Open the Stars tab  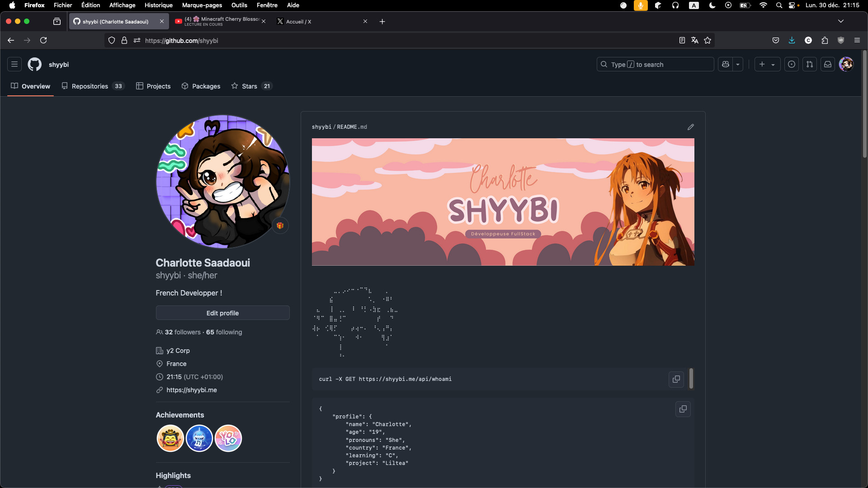tap(252, 86)
